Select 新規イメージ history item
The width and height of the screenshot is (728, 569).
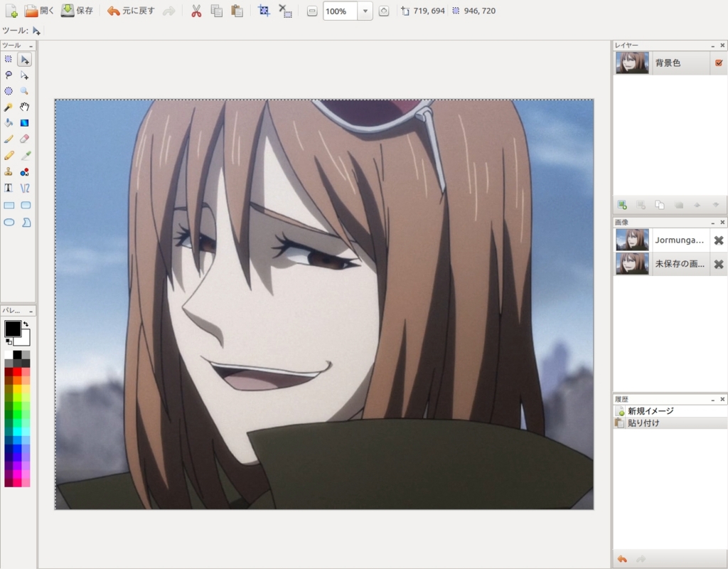[670, 411]
